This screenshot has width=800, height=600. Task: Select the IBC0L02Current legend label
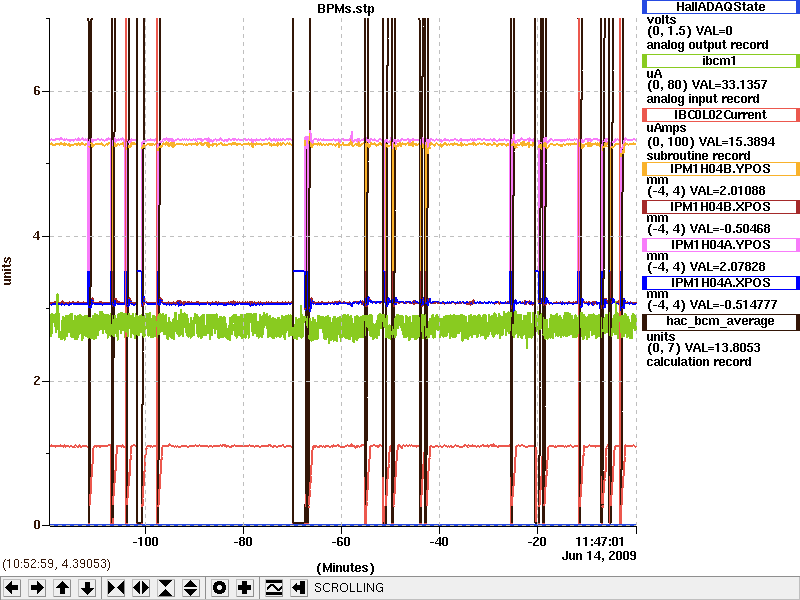(720, 115)
